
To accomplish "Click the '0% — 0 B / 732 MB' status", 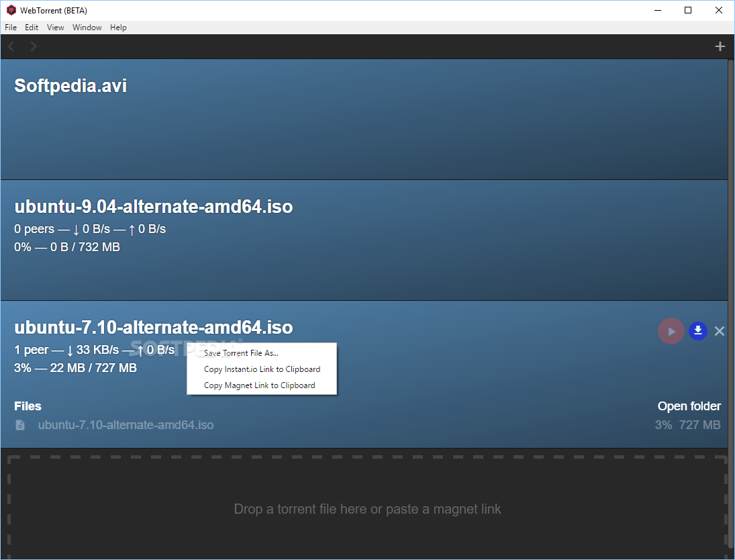I will pos(67,247).
